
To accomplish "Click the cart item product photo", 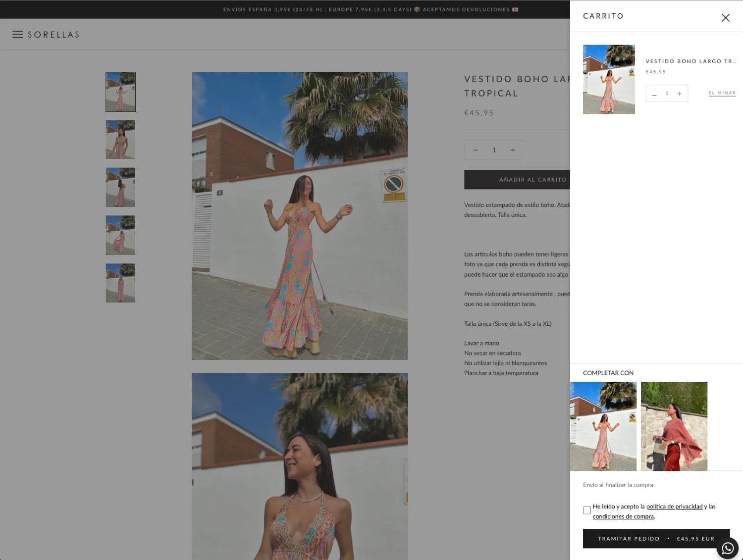I will click(609, 79).
